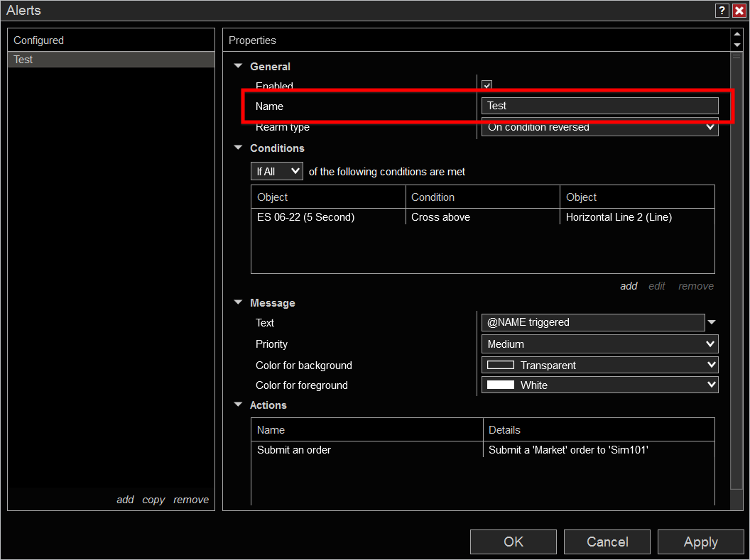Click the @NAME triggered message text field
Viewport: 750px width, 560px height.
click(593, 322)
